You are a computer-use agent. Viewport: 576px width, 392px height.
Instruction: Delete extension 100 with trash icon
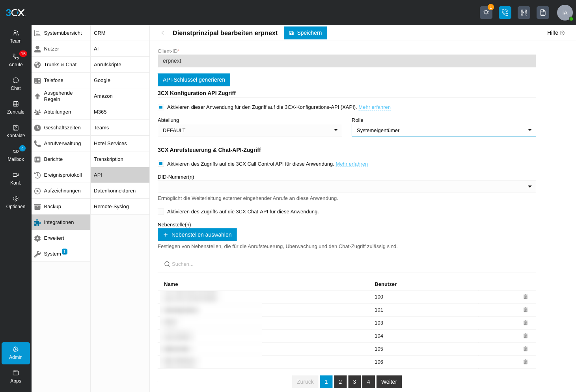click(526, 297)
